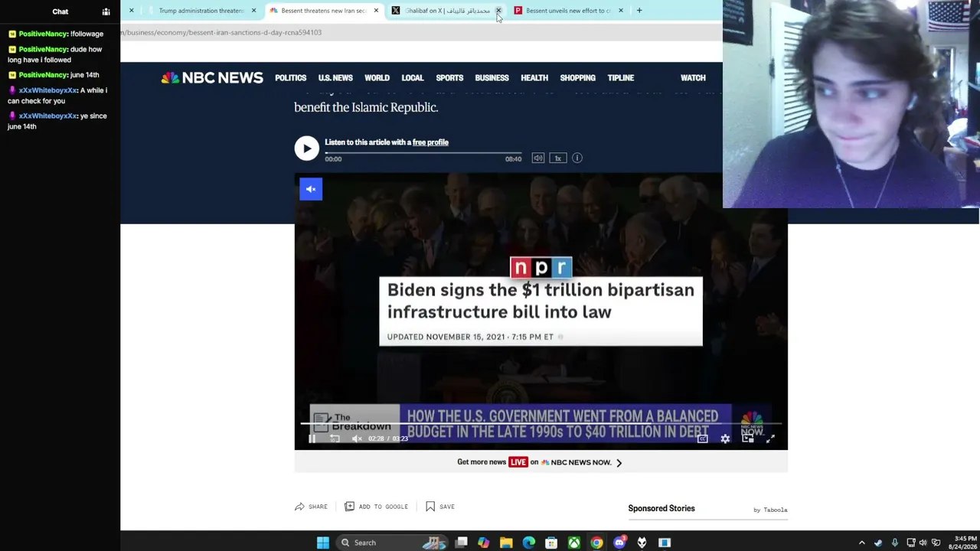The image size is (980, 551).
Task: Launch Microsoft Edge from taskbar
Action: (529, 543)
